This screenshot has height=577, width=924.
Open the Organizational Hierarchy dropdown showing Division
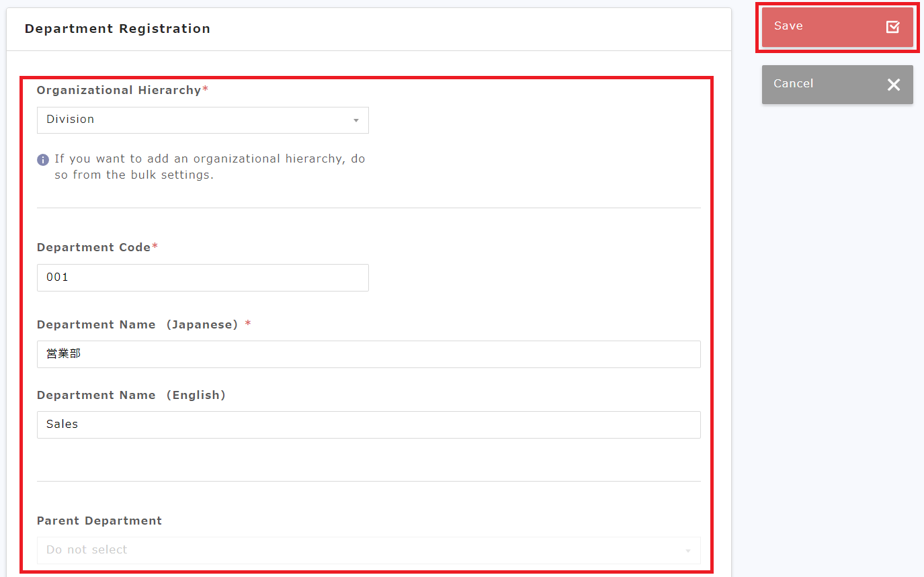pyautogui.click(x=203, y=120)
